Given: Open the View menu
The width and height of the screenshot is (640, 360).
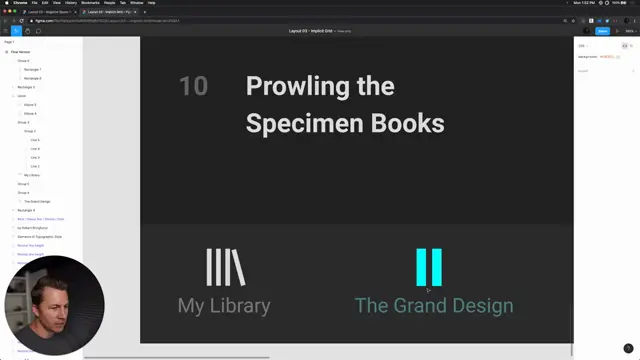Looking at the screenshot, I should pos(57,3).
